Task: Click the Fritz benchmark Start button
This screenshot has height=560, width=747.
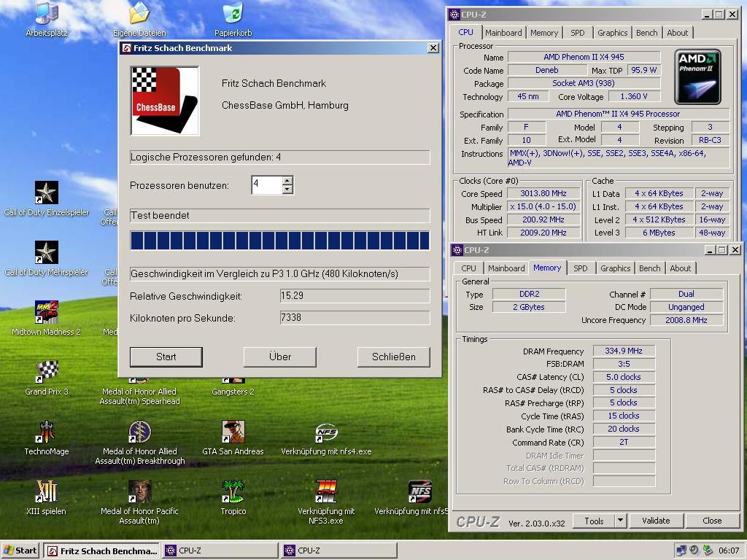Action: point(166,357)
